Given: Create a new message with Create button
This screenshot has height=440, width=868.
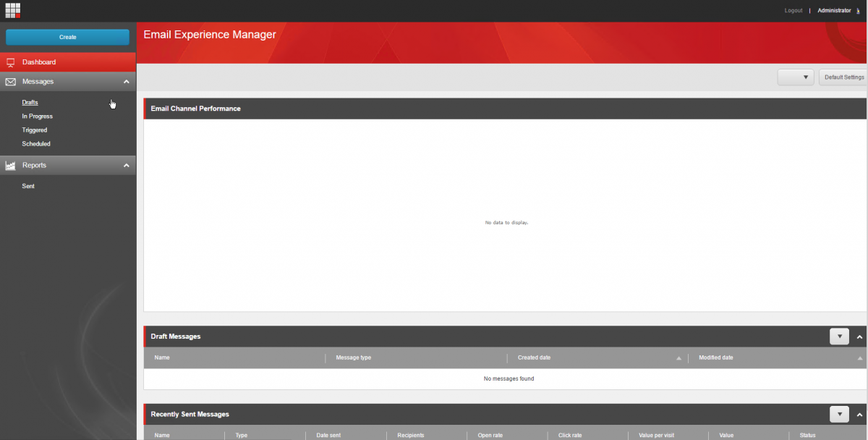Looking at the screenshot, I should click(x=67, y=37).
